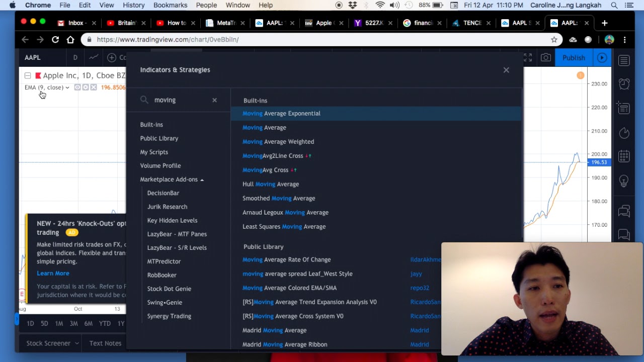Select Built-ins category in sidebar

[151, 125]
